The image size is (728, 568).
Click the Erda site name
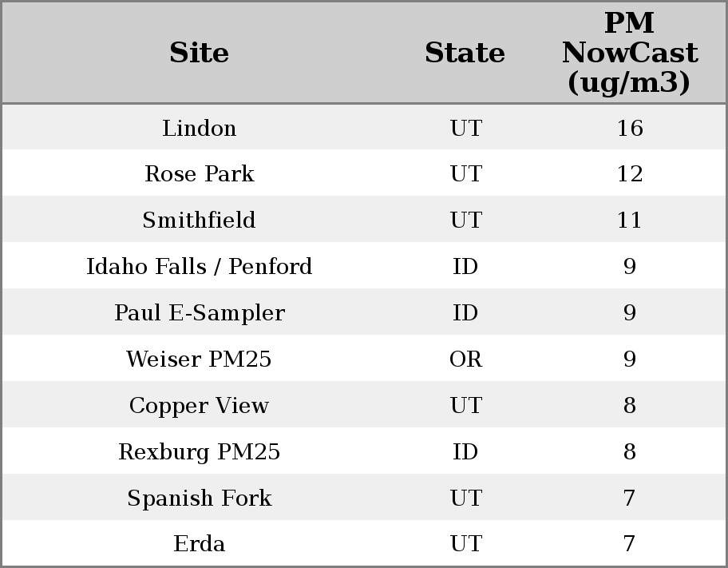pos(199,544)
